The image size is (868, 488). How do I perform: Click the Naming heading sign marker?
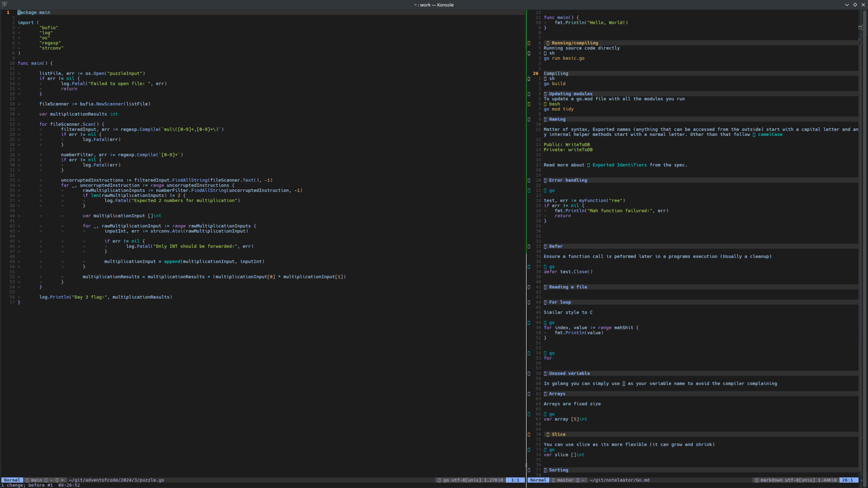click(529, 119)
